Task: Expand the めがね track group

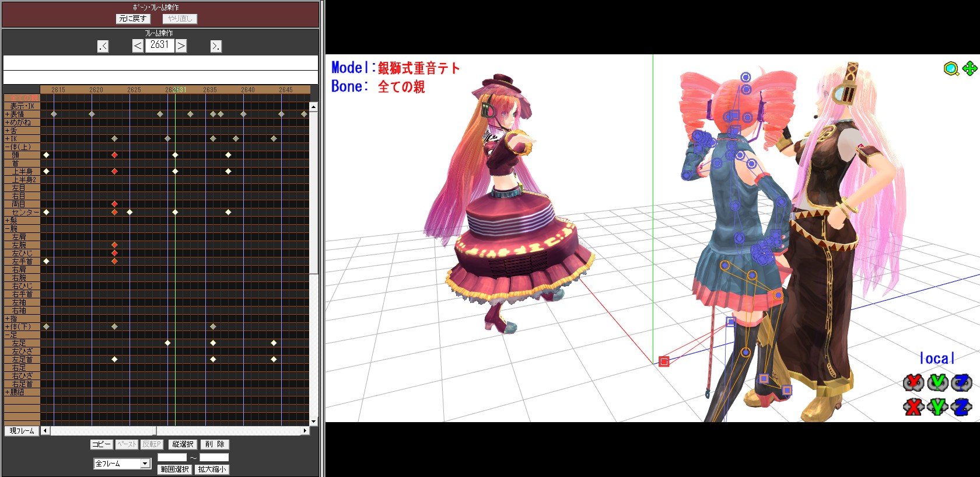Action: click(7, 123)
